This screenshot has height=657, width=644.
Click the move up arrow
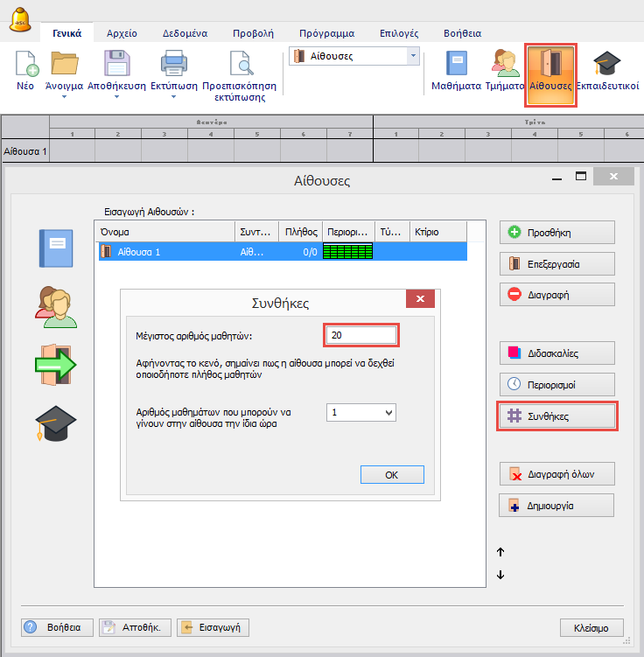pos(501,552)
